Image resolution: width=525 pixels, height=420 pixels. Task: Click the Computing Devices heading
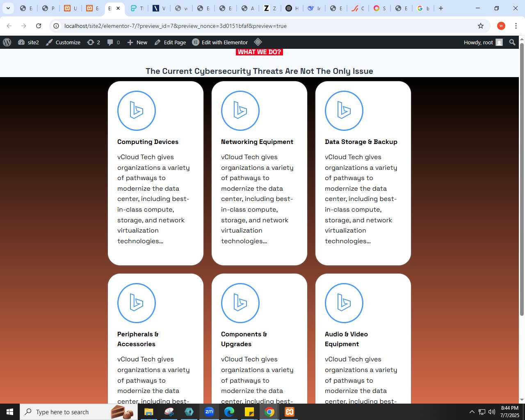point(148,142)
